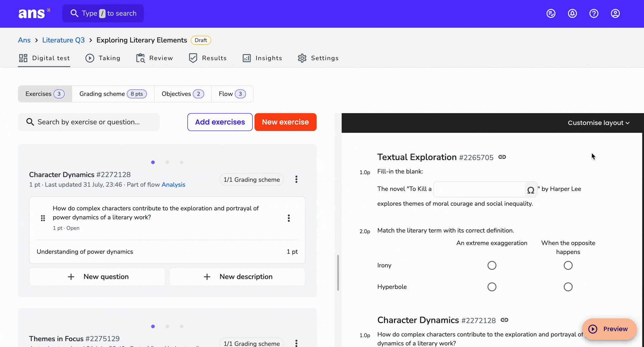Image resolution: width=644 pixels, height=347 pixels.
Task: Open the Insights tab
Action: 262,58
